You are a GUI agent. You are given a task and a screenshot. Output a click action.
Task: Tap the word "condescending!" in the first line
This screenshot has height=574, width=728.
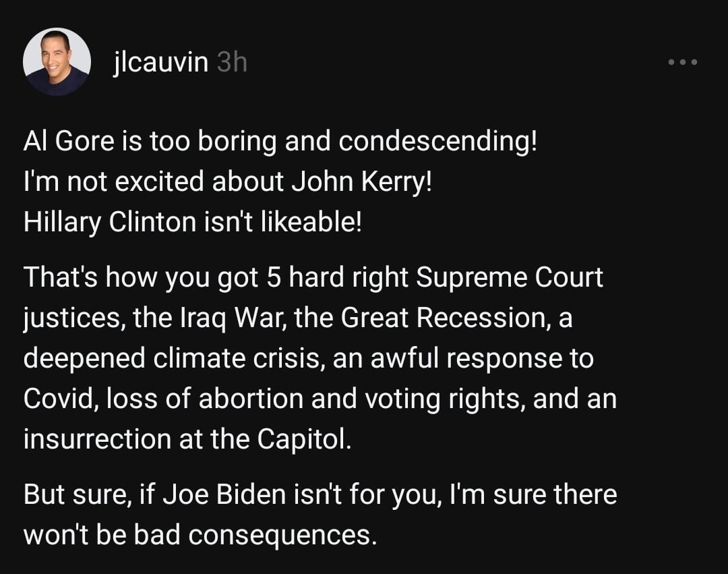point(437,142)
